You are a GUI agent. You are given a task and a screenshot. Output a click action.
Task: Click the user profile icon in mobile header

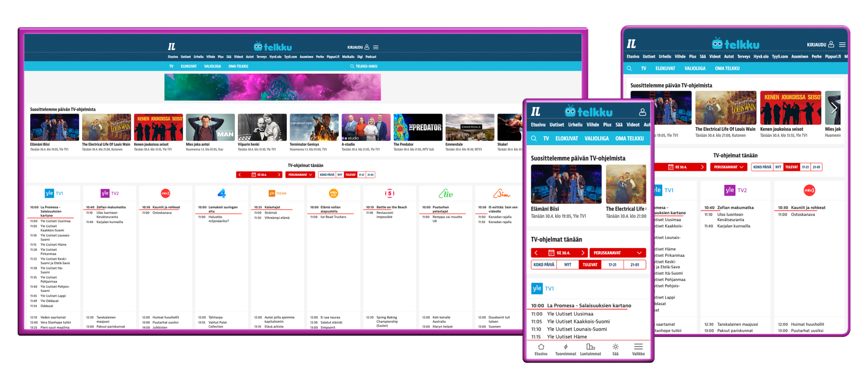[643, 112]
